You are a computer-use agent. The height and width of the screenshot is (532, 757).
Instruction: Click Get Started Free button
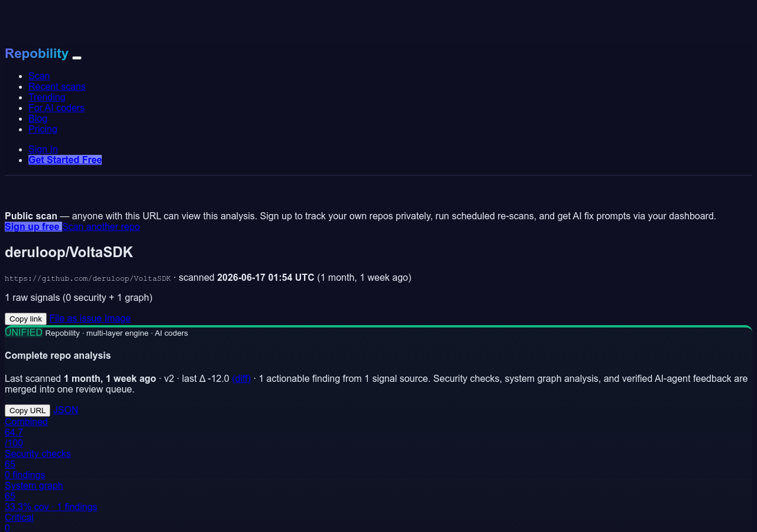pyautogui.click(x=65, y=160)
